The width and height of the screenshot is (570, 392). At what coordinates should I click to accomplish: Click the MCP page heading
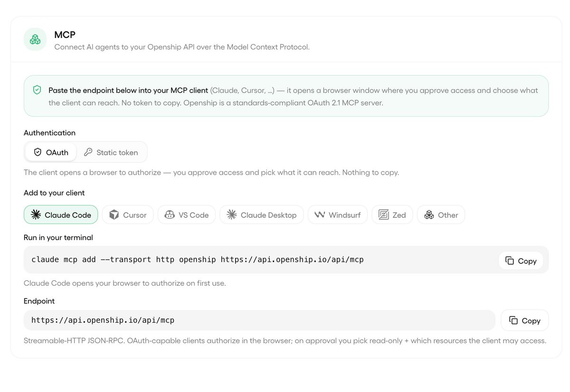tap(65, 35)
